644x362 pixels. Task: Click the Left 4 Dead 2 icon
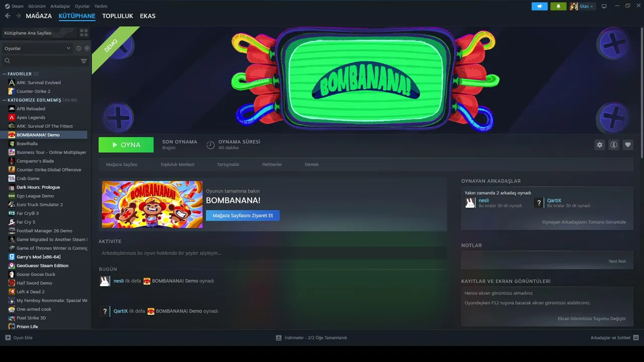click(x=12, y=292)
